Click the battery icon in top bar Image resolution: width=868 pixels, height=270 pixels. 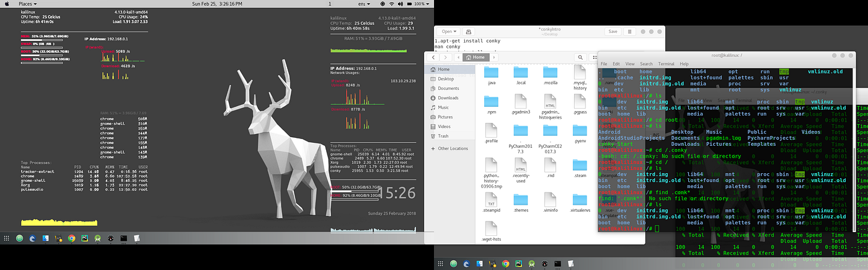tap(409, 4)
